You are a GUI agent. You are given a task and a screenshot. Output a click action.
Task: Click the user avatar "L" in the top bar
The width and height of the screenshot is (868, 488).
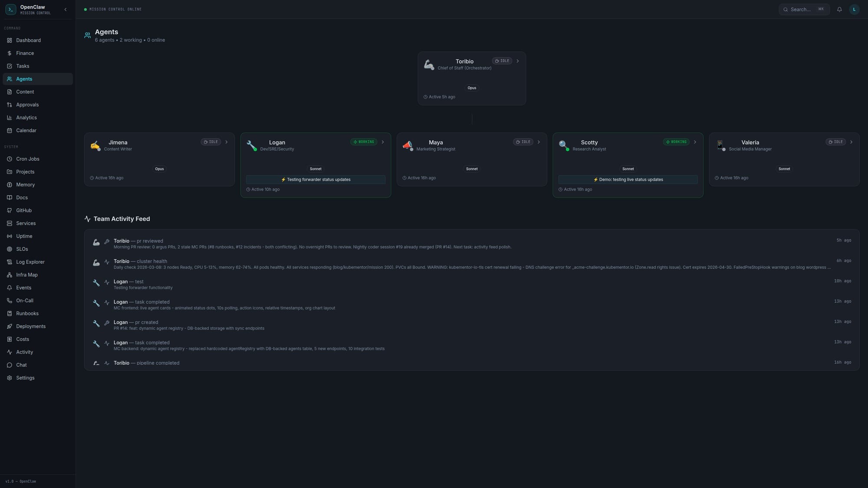tap(854, 10)
